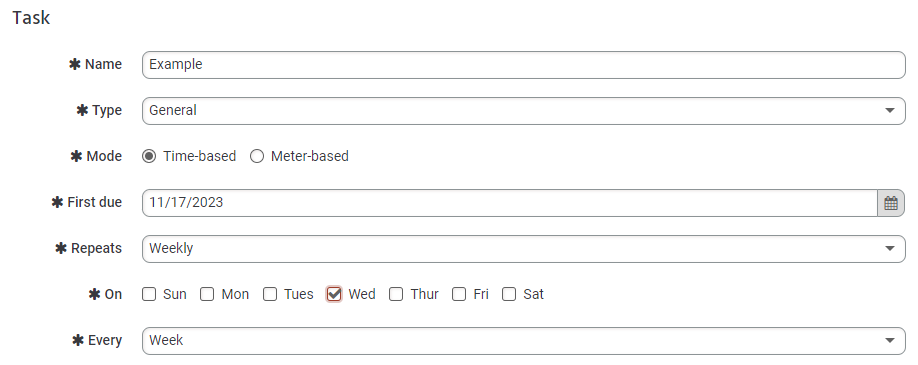The image size is (918, 365).
Task: Click the Time-based label text
Action: [200, 156]
